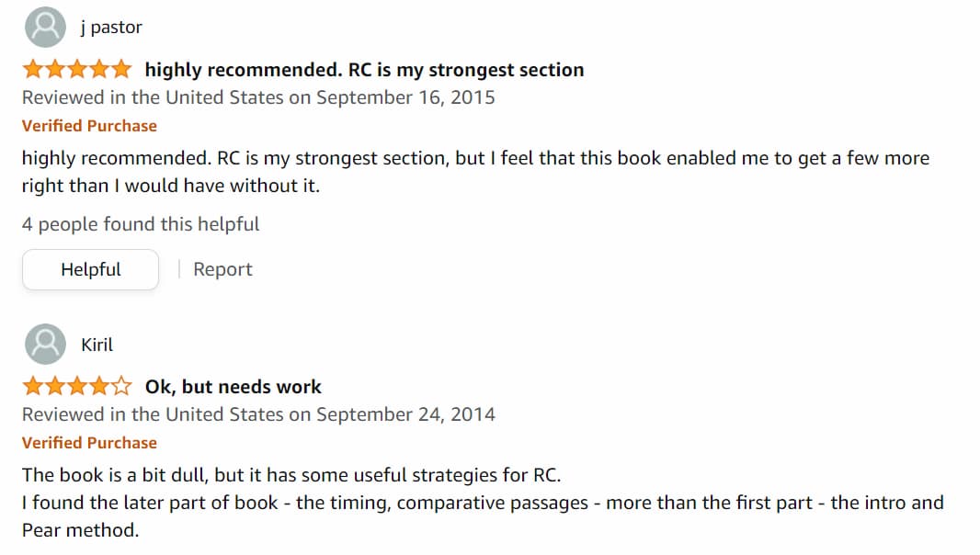The height and width of the screenshot is (555, 980).
Task: Click the 'September 24, 2014' review date line
Action: point(258,414)
